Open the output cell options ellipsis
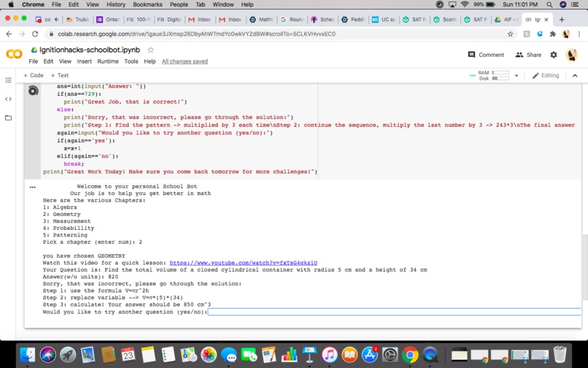 (33, 187)
